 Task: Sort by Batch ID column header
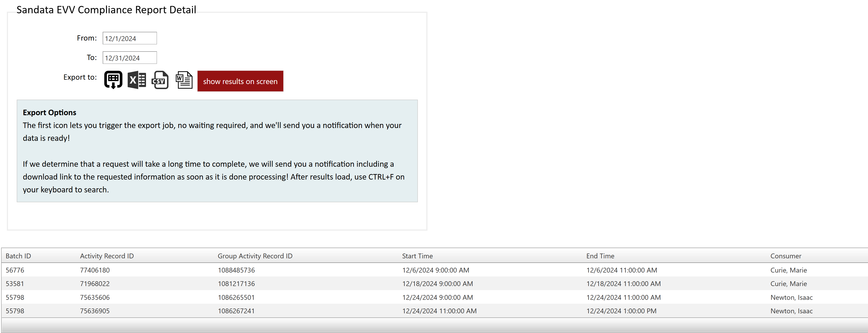pos(18,256)
